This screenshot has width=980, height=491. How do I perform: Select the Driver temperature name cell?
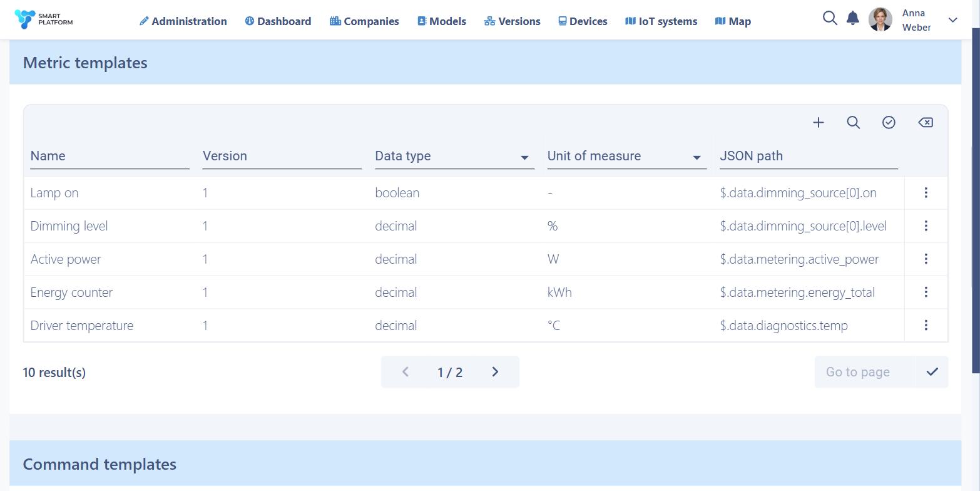[x=82, y=326]
